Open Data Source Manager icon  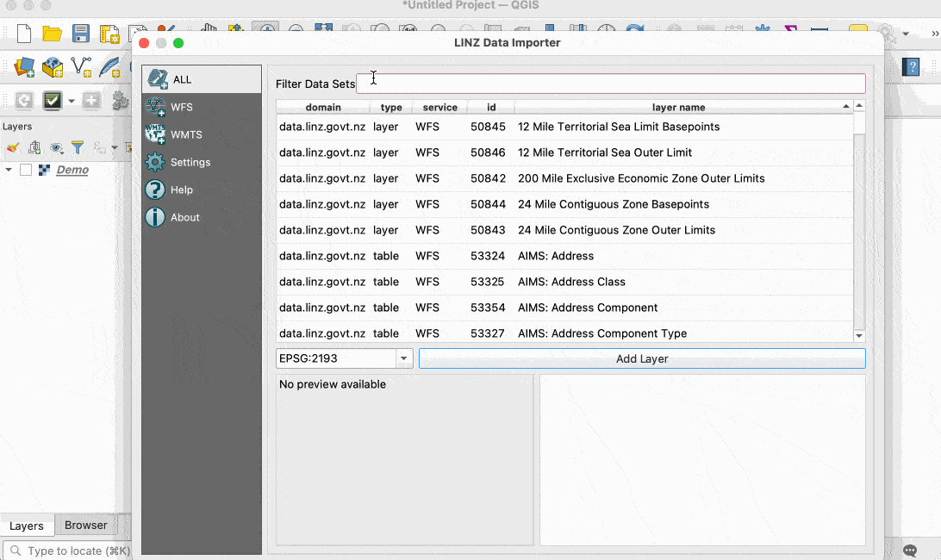coord(24,67)
